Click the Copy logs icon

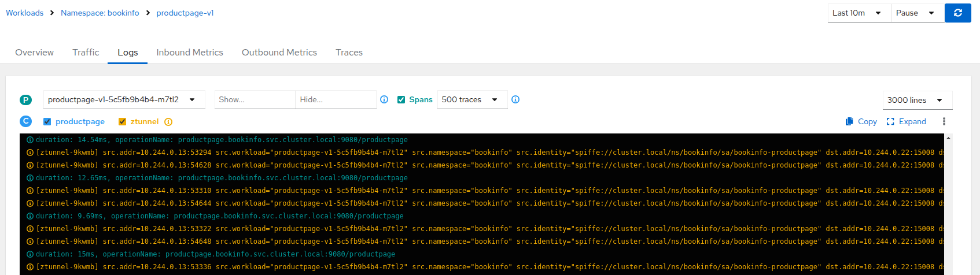click(x=849, y=121)
